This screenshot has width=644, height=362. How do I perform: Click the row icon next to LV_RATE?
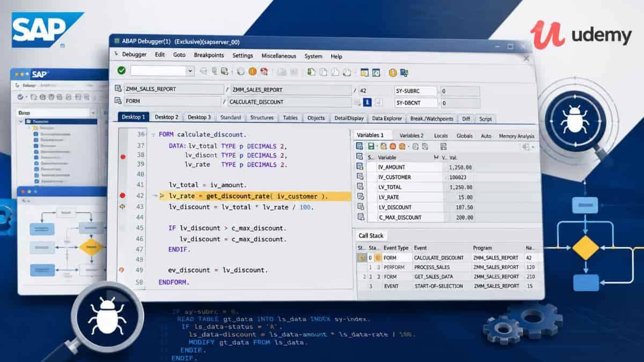pos(360,197)
